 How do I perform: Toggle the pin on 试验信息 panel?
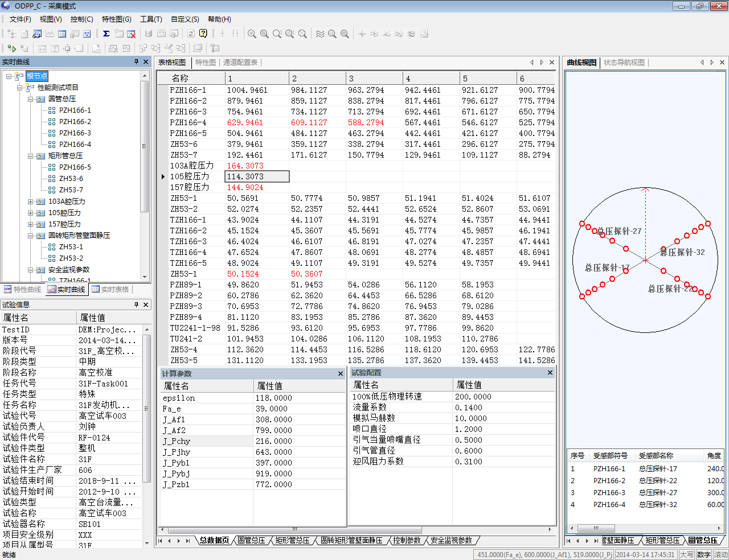click(x=136, y=305)
